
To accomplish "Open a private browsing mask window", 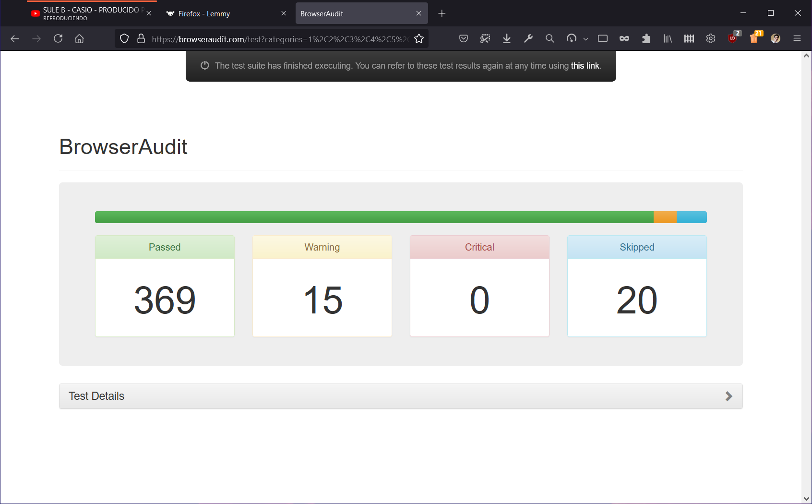I will coord(624,39).
